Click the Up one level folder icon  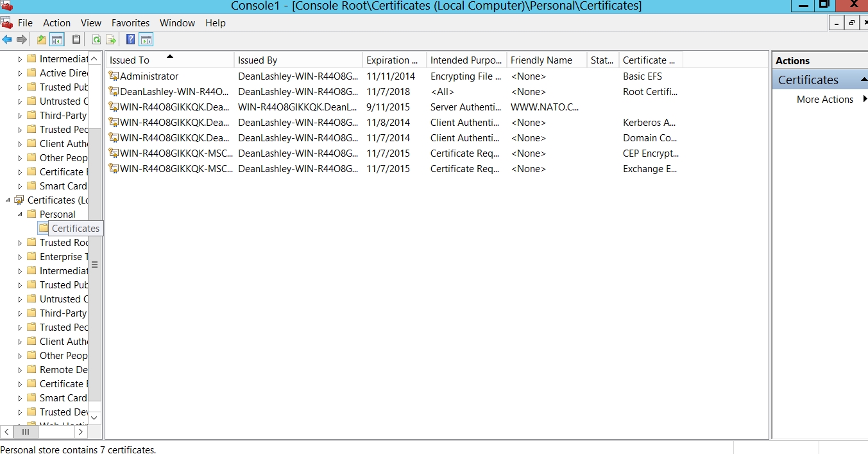(x=42, y=40)
